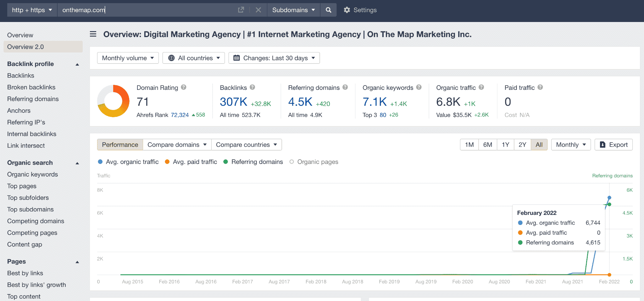Screen dimensions: 644x301
Task: Collapse the Backlink profile sidebar section
Action: point(77,64)
